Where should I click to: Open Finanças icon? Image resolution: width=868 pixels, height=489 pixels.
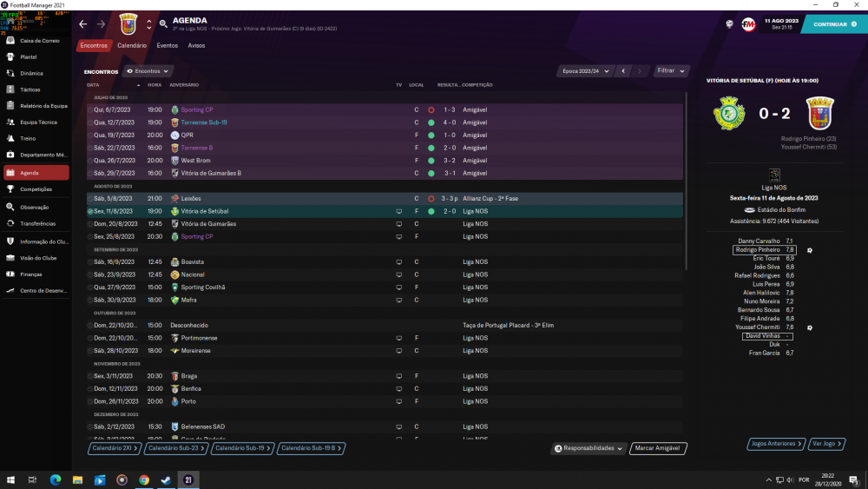(10, 274)
